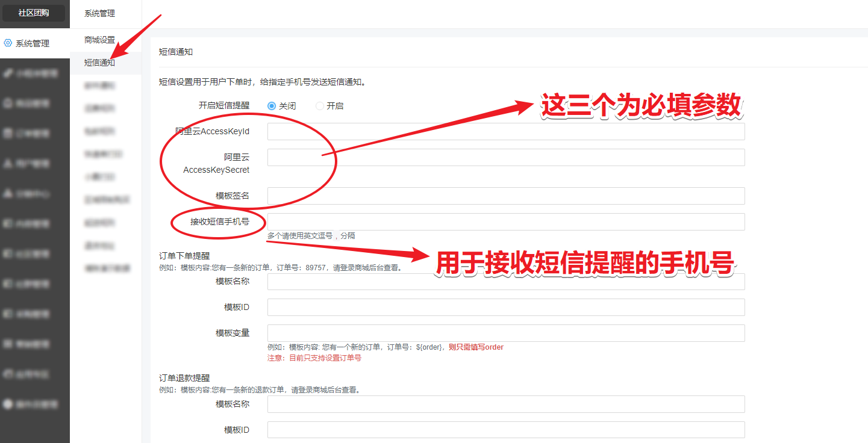Click the 订单下单提醒 section heading
Image resolution: width=868 pixels, height=443 pixels.
184,256
